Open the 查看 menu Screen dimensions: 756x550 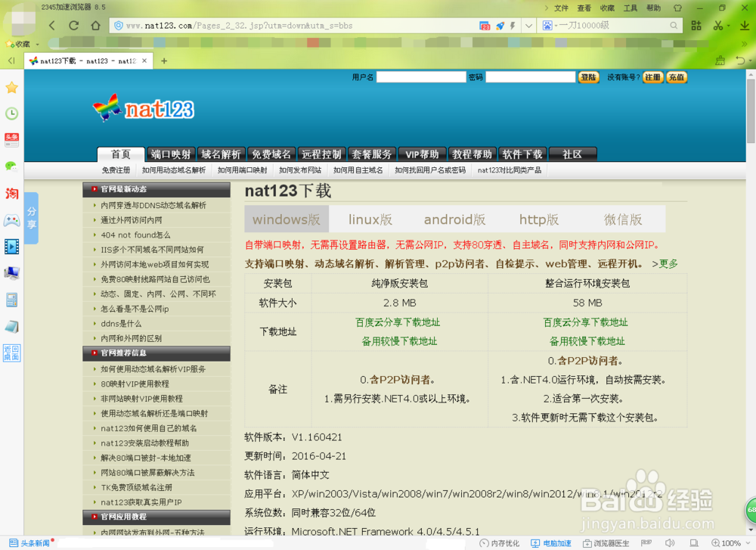(584, 8)
